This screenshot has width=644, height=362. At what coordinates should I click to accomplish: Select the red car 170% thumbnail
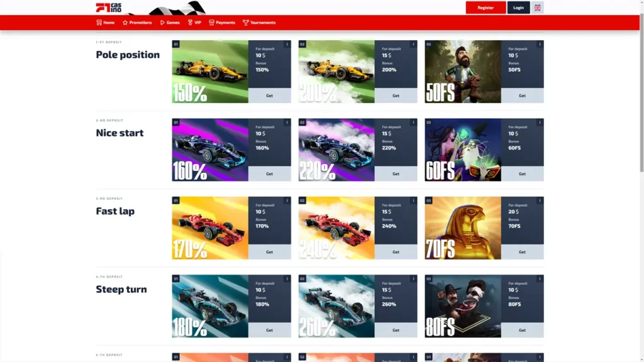tap(210, 228)
